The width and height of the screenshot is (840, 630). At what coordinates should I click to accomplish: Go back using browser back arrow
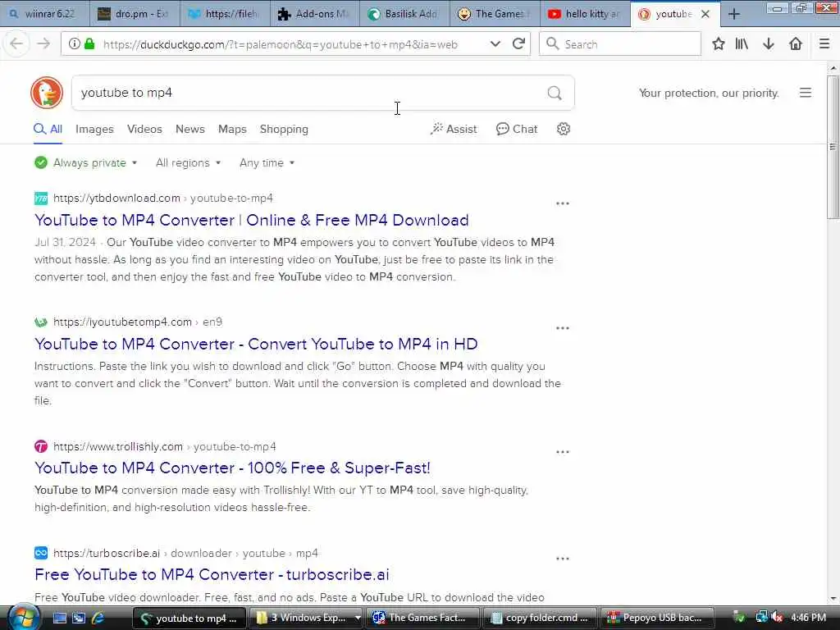tap(16, 44)
